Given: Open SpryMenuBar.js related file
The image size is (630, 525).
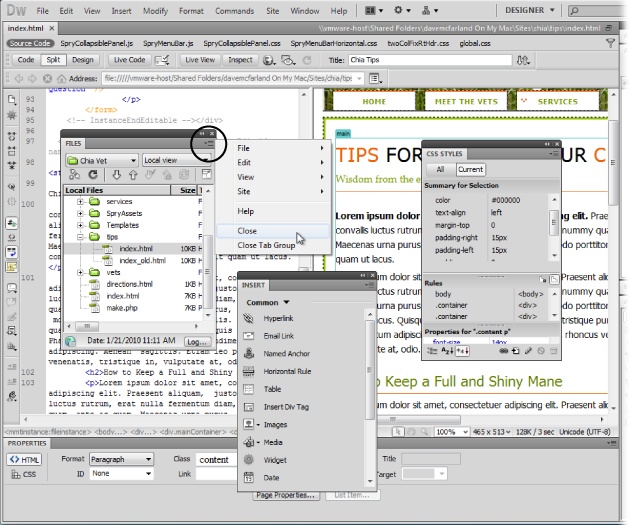Looking at the screenshot, I should [x=168, y=43].
